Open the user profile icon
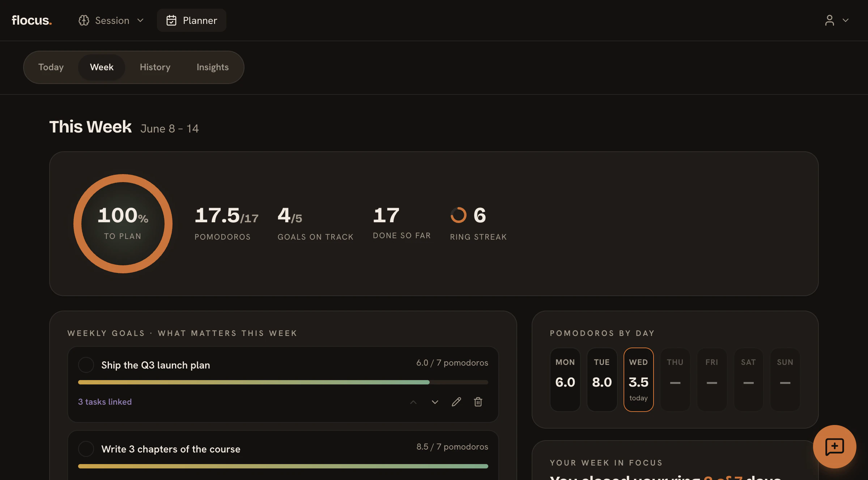This screenshot has height=480, width=868. pyautogui.click(x=830, y=20)
